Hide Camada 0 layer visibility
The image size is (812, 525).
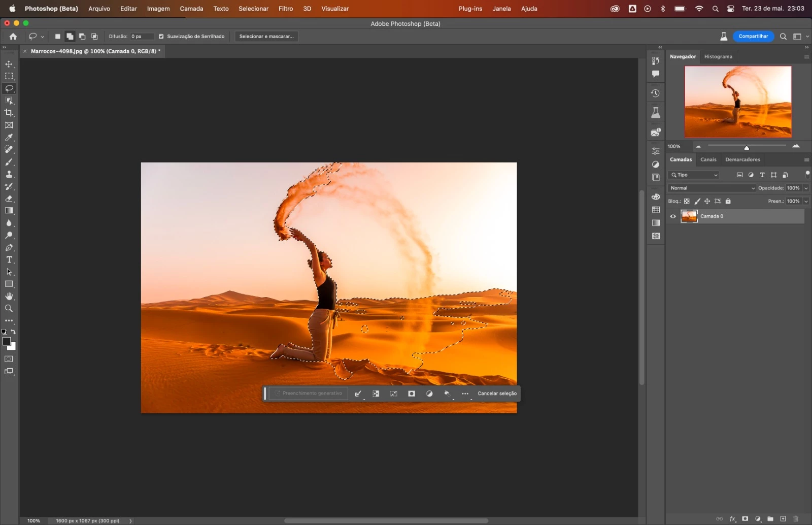[673, 216]
